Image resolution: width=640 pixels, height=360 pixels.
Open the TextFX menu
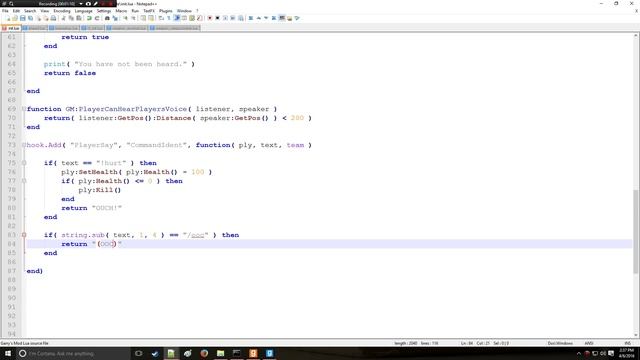[x=149, y=11]
